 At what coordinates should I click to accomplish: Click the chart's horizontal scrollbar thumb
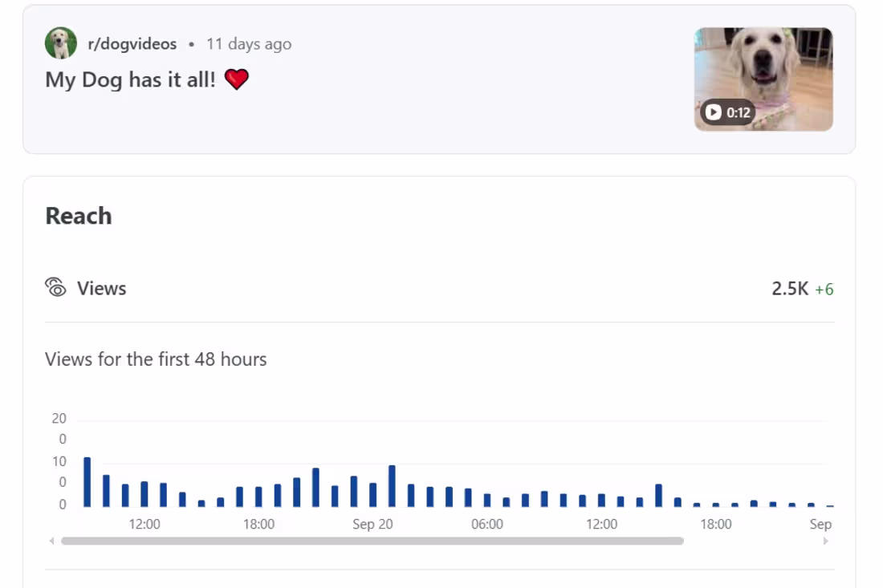[x=372, y=541]
